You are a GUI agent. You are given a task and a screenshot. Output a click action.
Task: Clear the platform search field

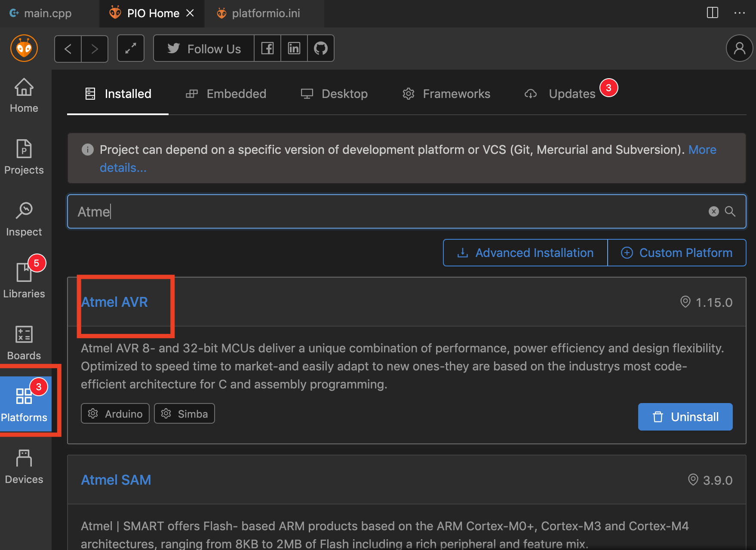click(x=713, y=211)
